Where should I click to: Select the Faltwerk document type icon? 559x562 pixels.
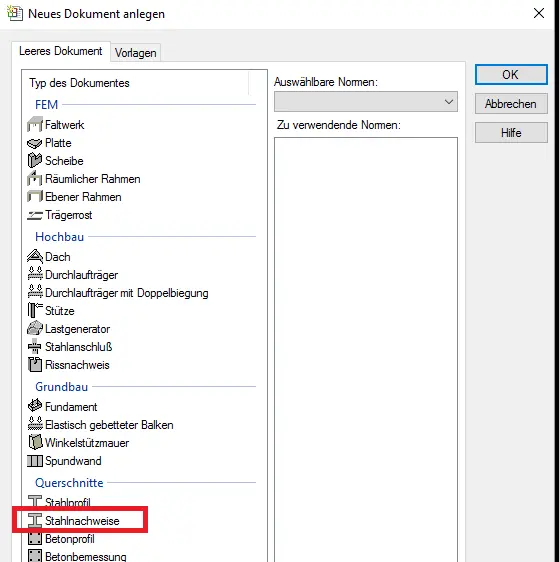[35, 125]
